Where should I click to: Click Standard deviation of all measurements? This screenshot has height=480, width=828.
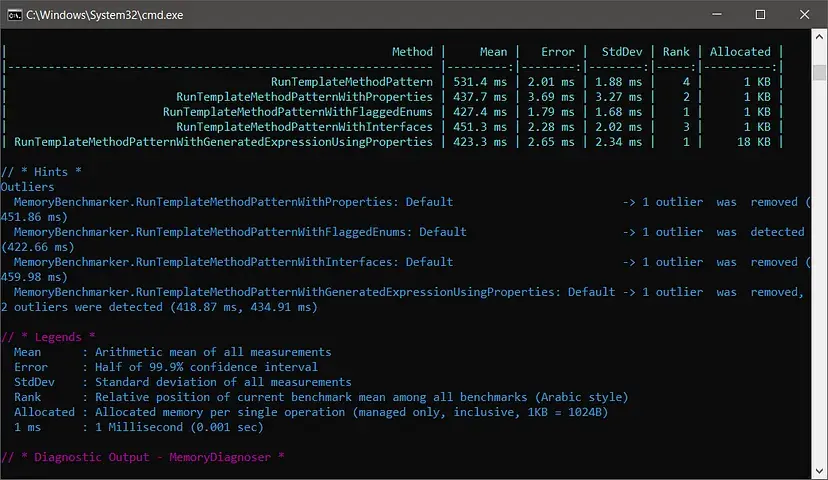(223, 382)
